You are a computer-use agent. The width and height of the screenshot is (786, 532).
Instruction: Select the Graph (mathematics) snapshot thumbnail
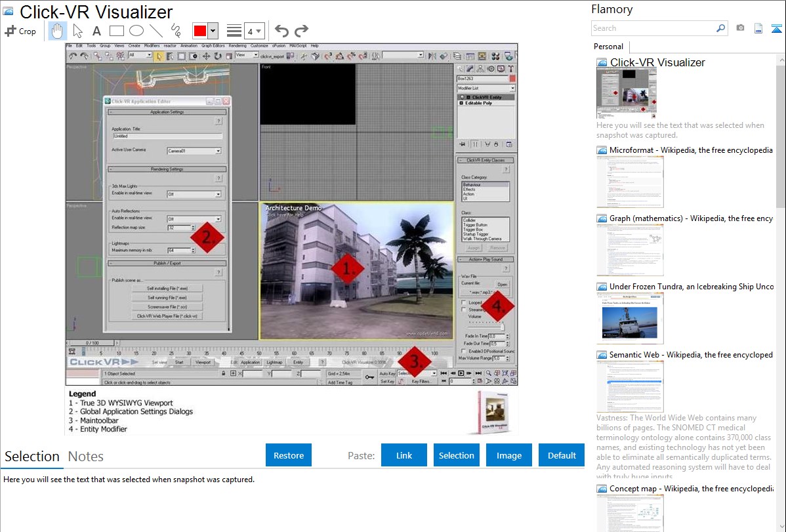pyautogui.click(x=630, y=250)
